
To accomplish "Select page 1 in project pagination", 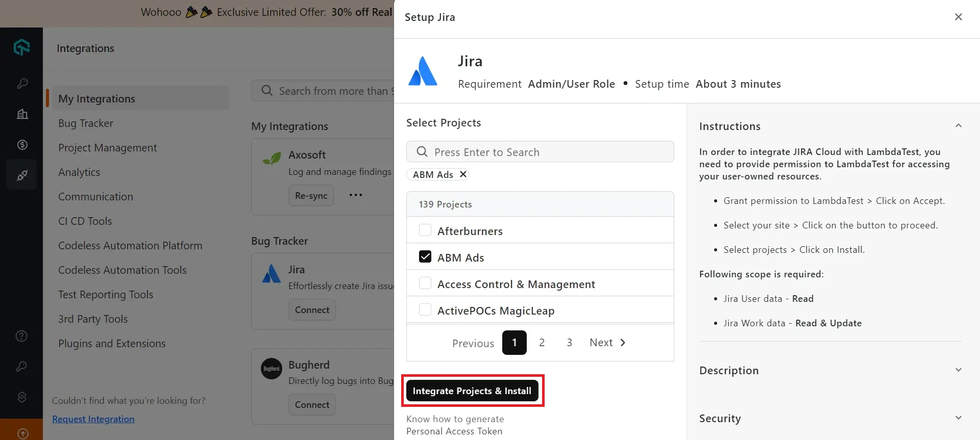I will click(514, 343).
